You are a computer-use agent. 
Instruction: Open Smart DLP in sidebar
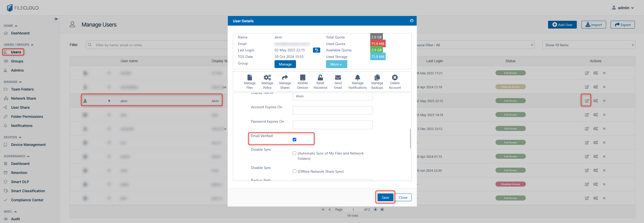tap(20, 182)
